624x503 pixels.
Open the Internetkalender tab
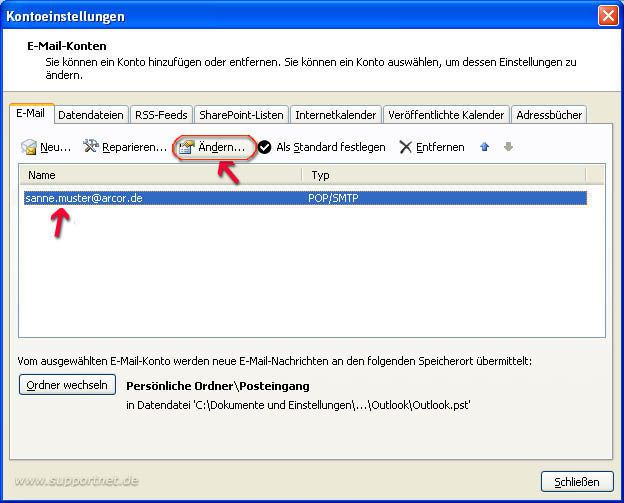[335, 115]
